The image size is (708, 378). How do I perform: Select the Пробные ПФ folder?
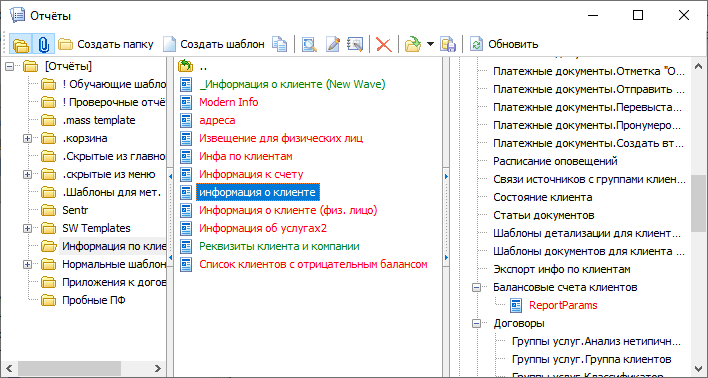click(94, 300)
